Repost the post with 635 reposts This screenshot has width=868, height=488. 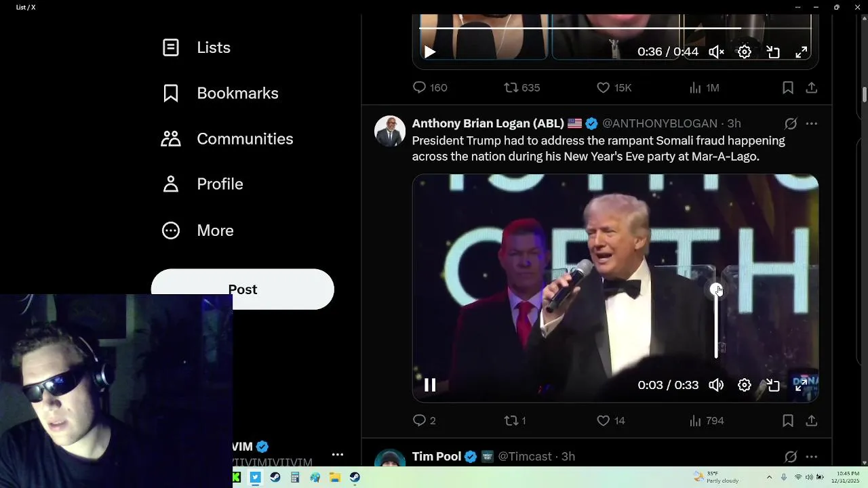(522, 87)
